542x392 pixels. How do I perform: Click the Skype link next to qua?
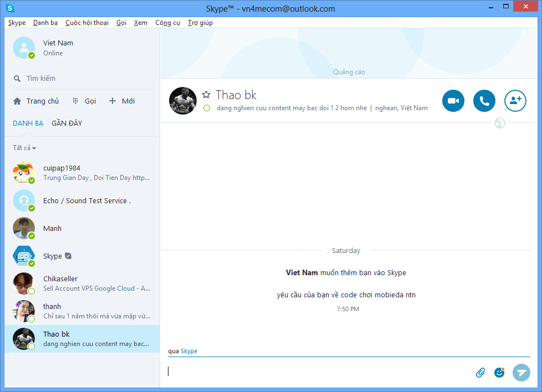point(189,351)
